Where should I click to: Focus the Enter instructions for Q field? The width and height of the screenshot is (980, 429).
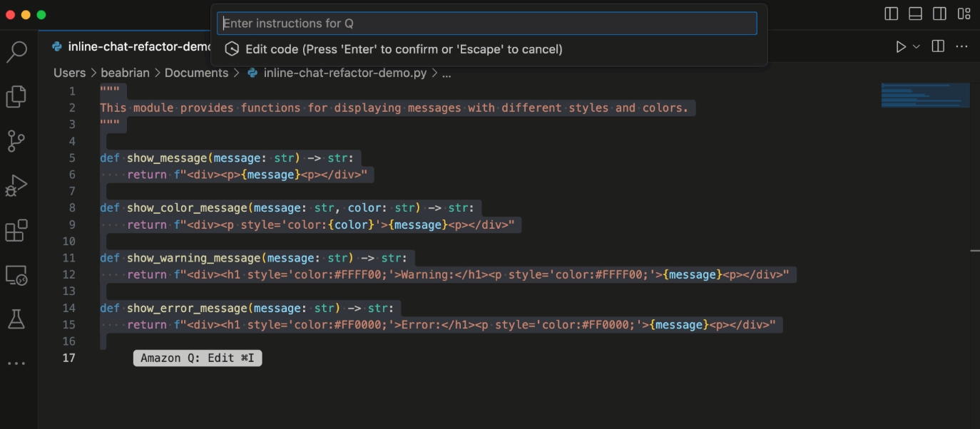[x=487, y=23]
